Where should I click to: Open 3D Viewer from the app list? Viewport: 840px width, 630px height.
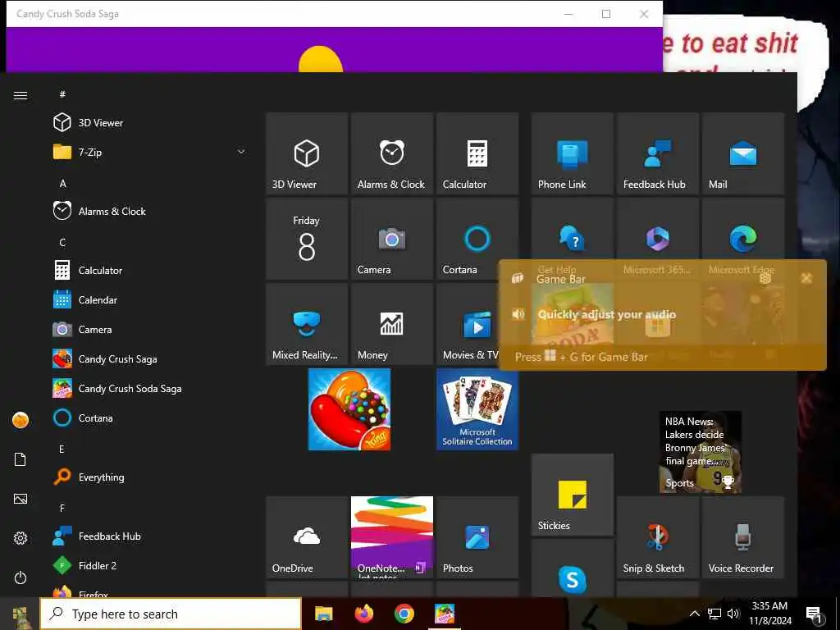click(x=150, y=123)
